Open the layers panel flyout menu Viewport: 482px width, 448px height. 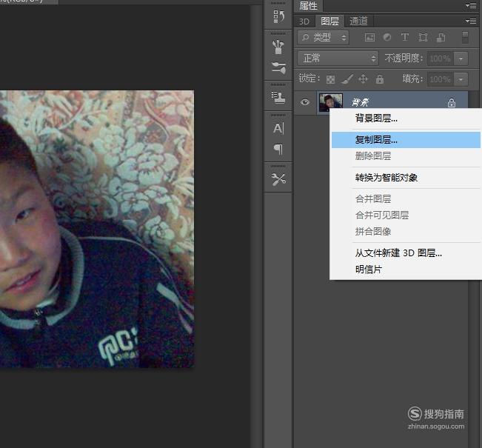[471, 21]
